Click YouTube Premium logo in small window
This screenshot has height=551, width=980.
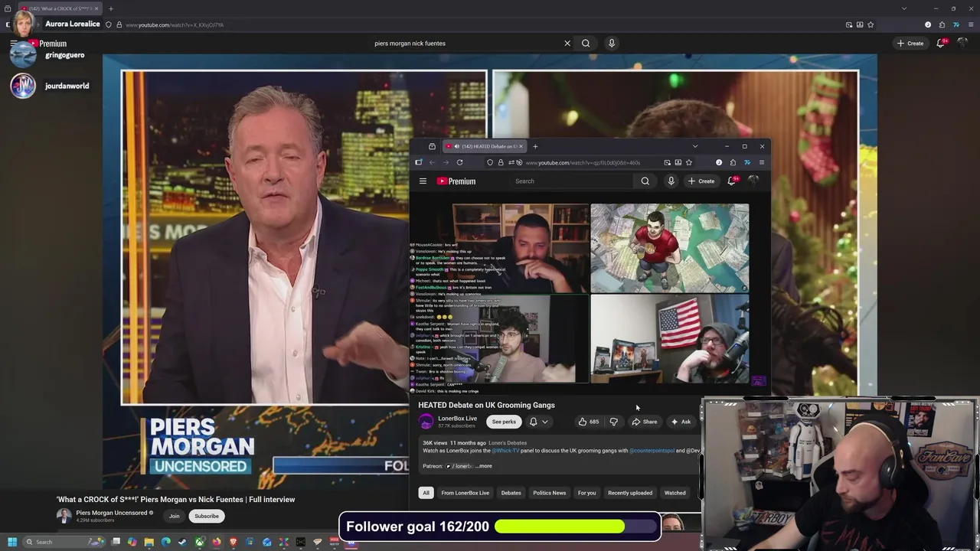click(x=456, y=181)
